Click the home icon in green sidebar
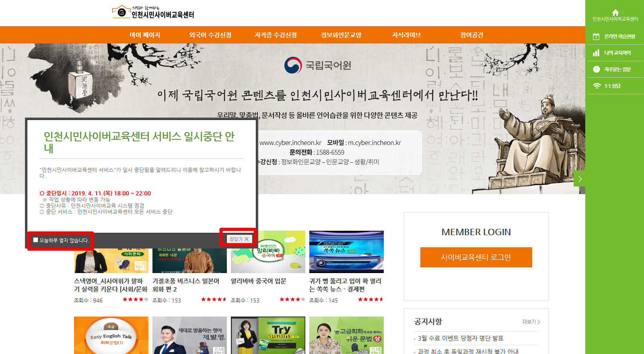The image size is (644, 354). (x=615, y=12)
